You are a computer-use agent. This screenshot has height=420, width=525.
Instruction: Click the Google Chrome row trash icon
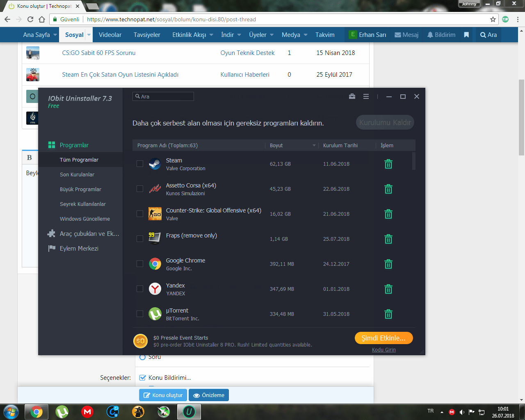(x=388, y=264)
